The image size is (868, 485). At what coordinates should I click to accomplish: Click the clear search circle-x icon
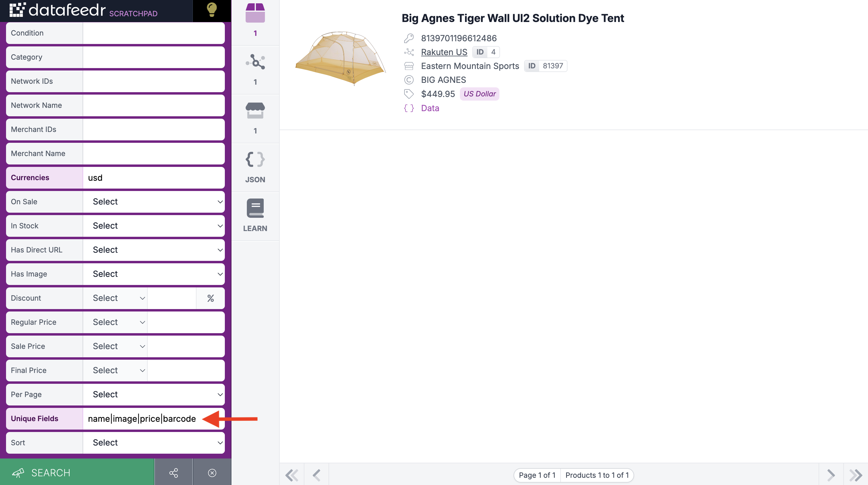[x=212, y=473]
